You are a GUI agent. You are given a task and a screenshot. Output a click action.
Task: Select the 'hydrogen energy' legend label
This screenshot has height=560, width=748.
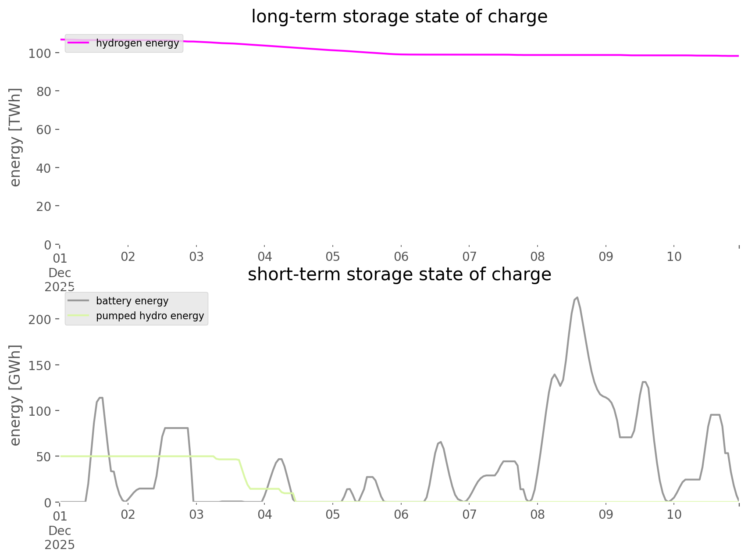[x=137, y=43]
